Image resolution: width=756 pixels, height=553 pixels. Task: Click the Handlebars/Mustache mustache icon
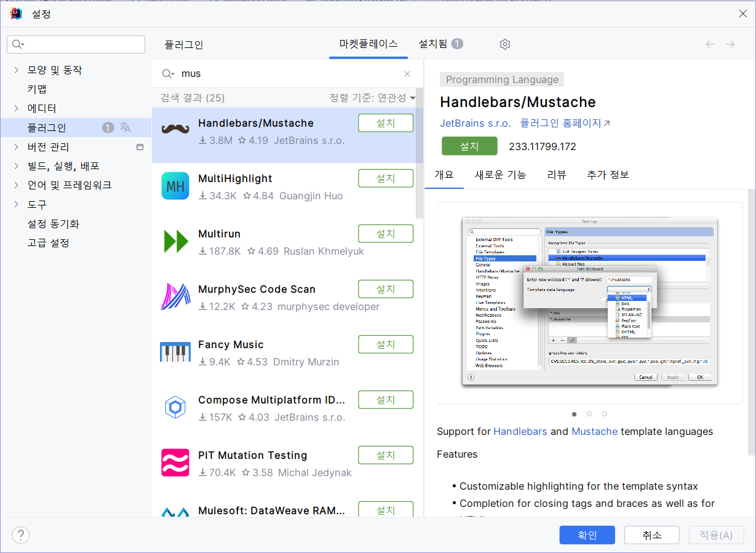(175, 129)
